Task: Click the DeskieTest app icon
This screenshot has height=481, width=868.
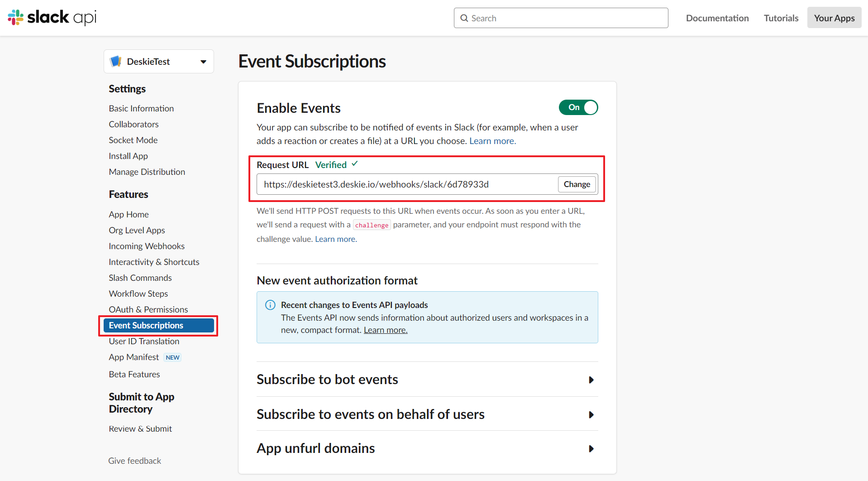Action: (x=116, y=61)
